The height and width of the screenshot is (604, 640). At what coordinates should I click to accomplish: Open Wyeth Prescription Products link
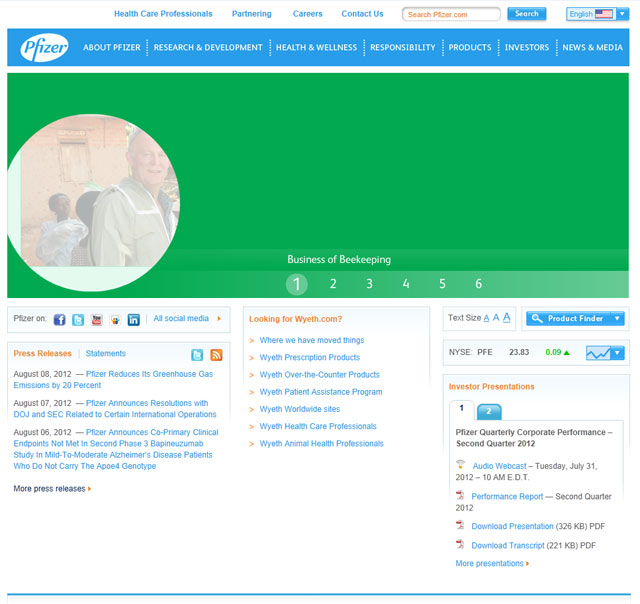pyautogui.click(x=310, y=358)
